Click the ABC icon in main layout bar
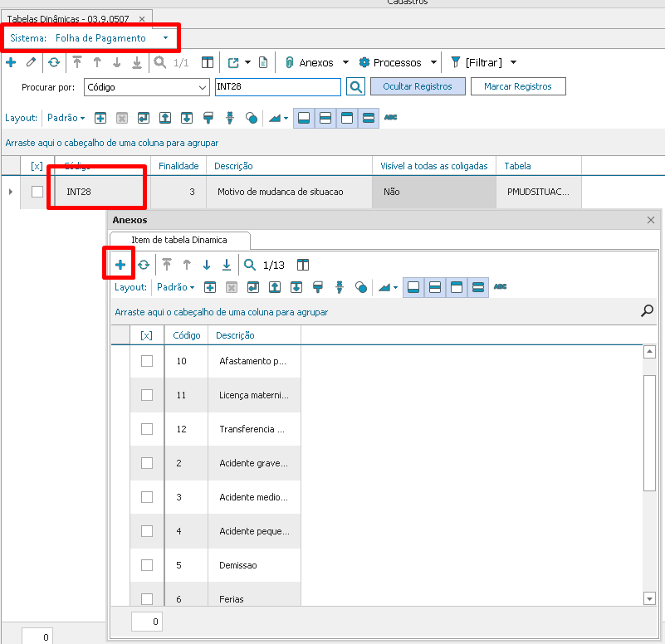Image resolution: width=665 pixels, height=644 pixels. [390, 118]
